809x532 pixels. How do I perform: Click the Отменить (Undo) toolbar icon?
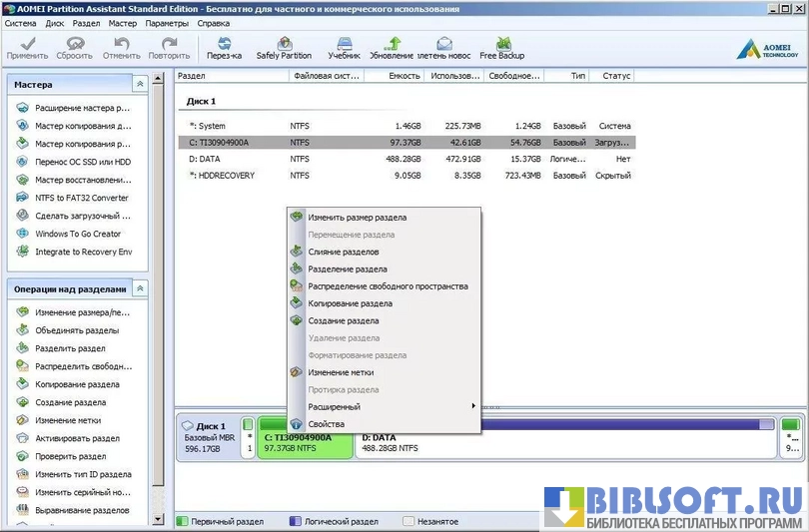[121, 48]
